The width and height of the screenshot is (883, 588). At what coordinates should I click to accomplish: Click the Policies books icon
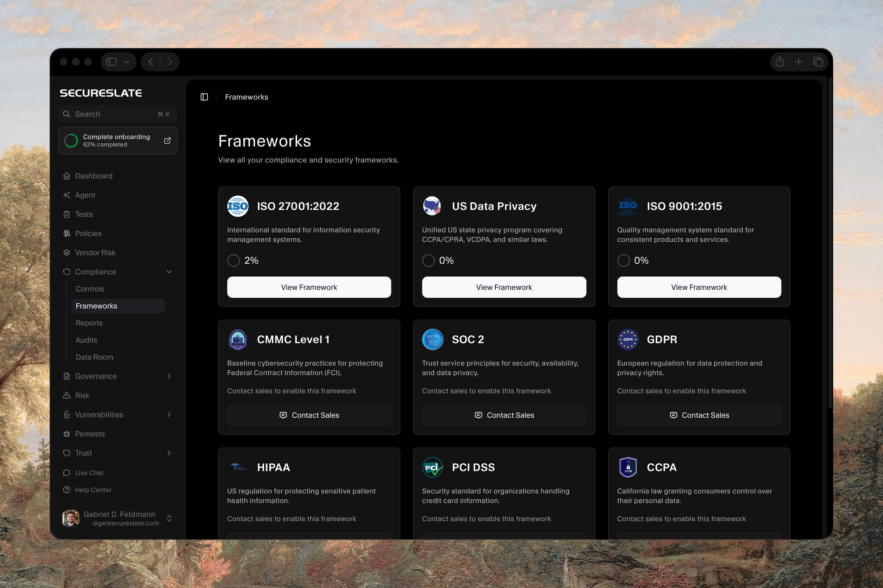pyautogui.click(x=67, y=233)
